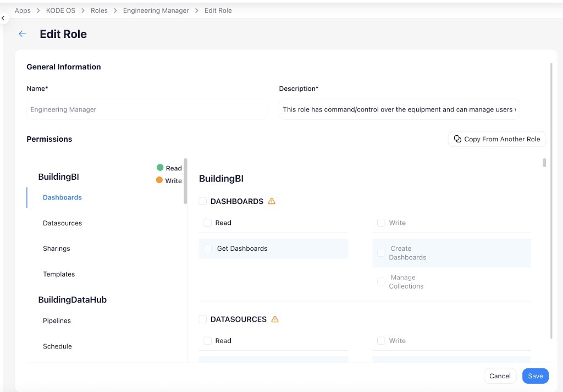Screen dimensions: 563x392
Task: Click the Permissions section heading
Action: tap(49, 139)
